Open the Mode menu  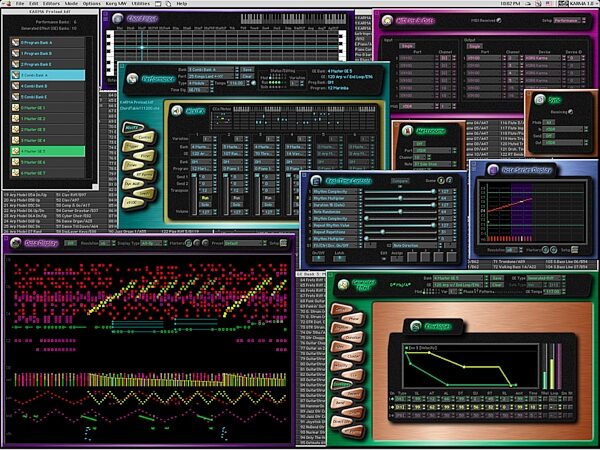(71, 3)
